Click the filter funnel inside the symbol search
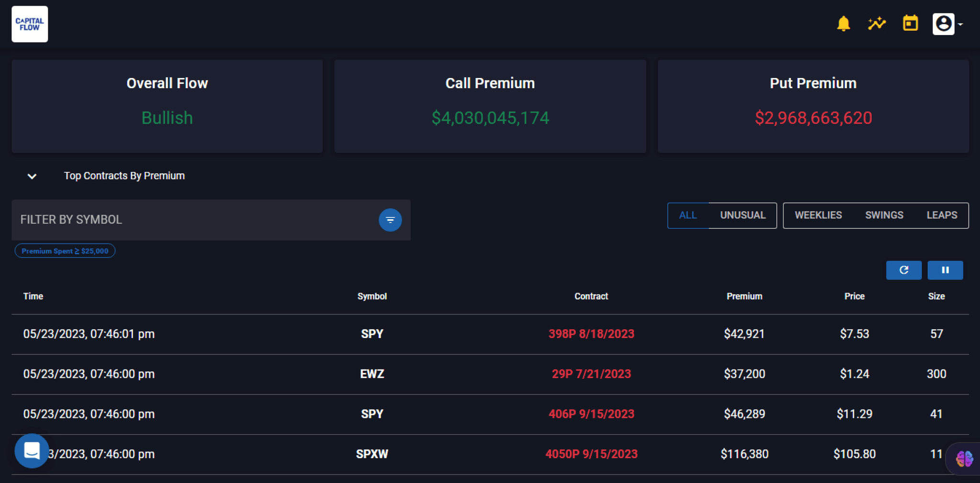 pyautogui.click(x=390, y=220)
